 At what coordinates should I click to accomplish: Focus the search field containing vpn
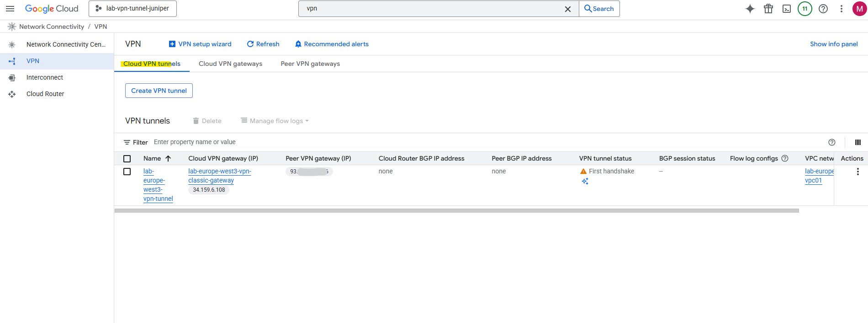pos(434,9)
